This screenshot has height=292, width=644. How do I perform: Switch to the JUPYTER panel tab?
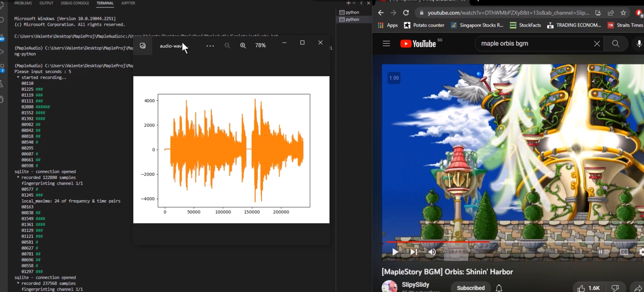pyautogui.click(x=128, y=3)
